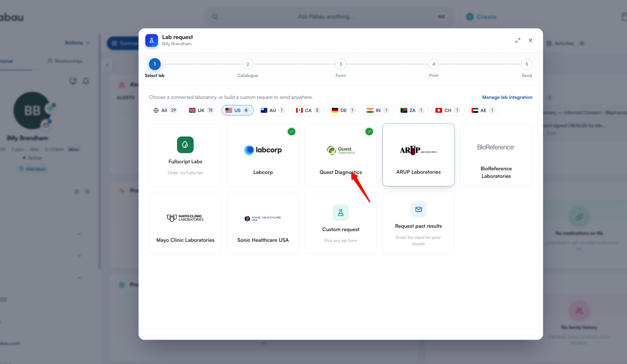Focus the Ask Pabau anything search field

click(x=330, y=17)
